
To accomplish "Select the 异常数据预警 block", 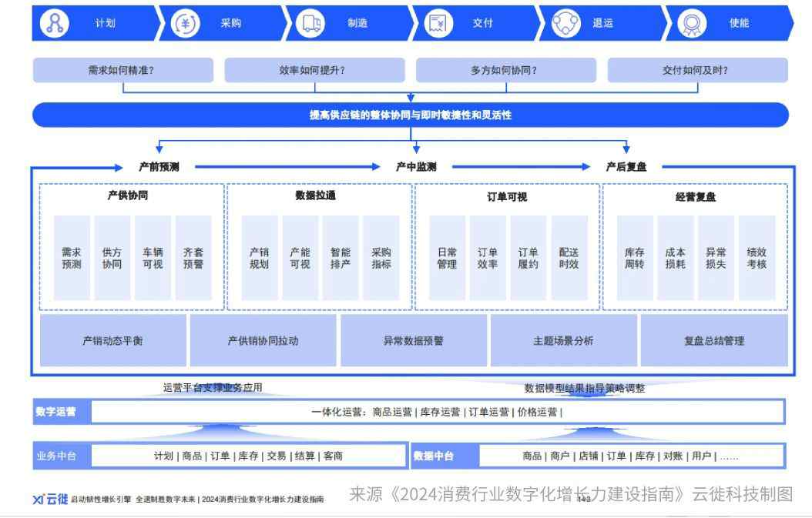I will (414, 341).
